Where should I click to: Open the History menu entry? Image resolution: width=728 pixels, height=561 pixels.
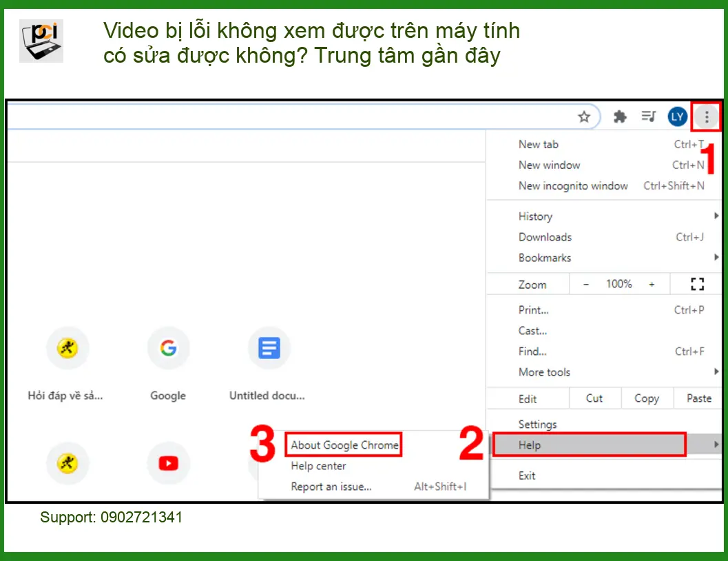point(603,216)
